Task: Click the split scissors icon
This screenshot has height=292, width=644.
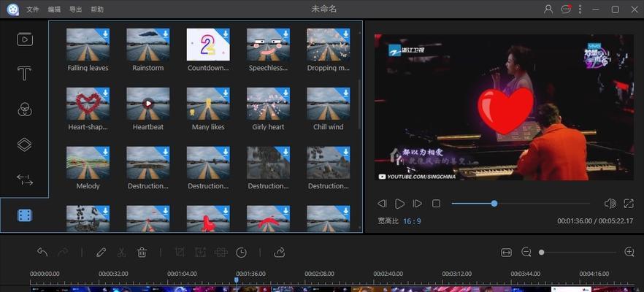Action: [x=121, y=252]
